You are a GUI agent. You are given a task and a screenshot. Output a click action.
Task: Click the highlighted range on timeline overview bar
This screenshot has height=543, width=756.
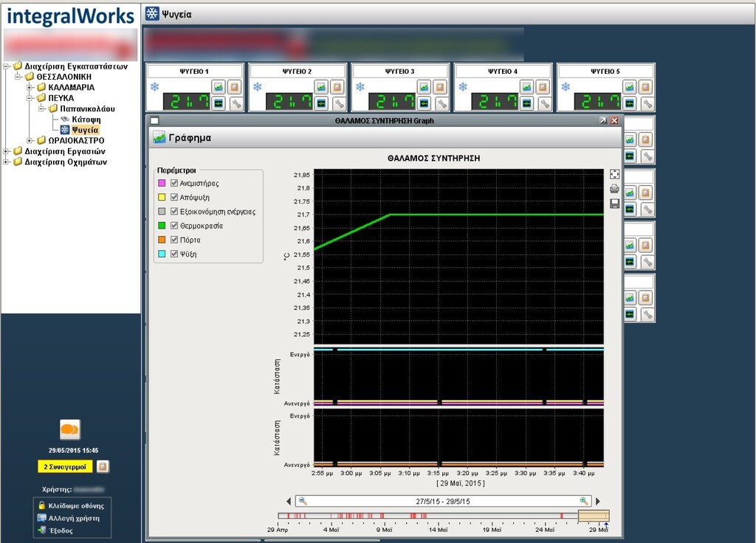593,516
